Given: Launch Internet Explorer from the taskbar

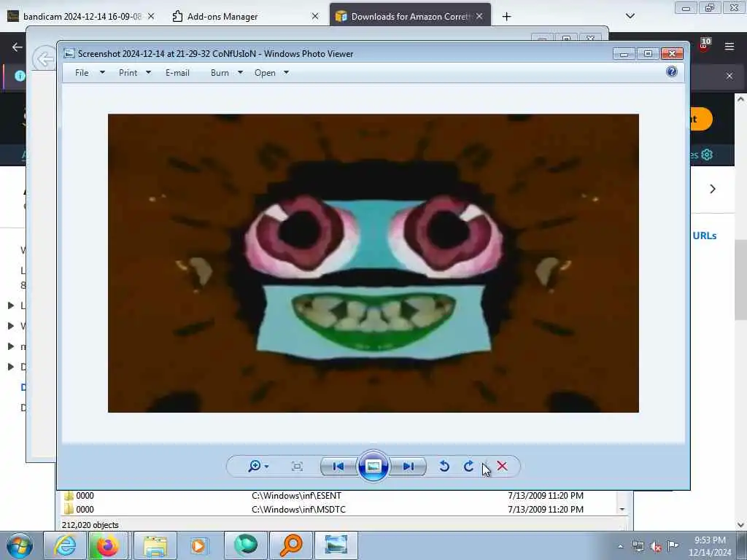Looking at the screenshot, I should click(65, 545).
